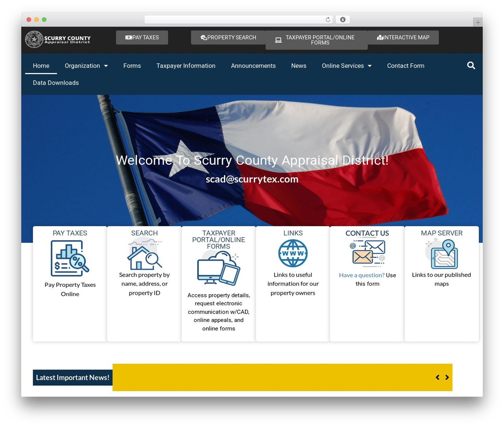Click the LINKS card heading
Image resolution: width=504 pixels, height=427 pixels.
[x=293, y=233]
